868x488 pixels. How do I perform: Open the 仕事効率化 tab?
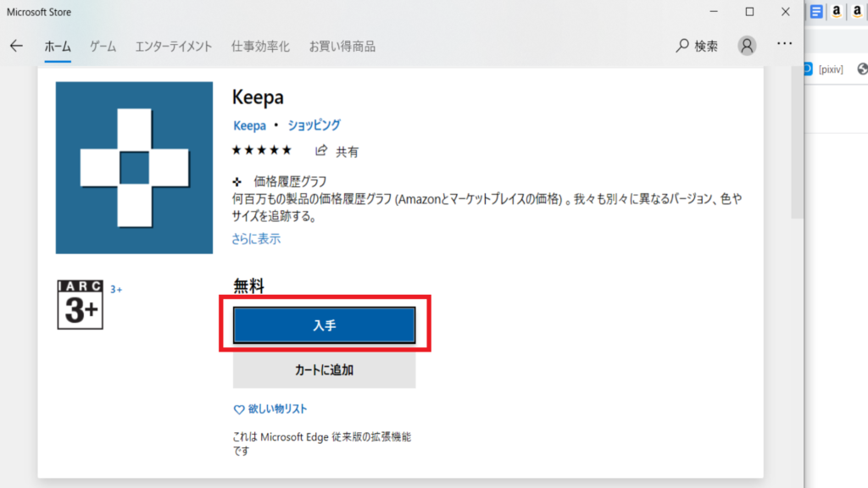click(260, 47)
